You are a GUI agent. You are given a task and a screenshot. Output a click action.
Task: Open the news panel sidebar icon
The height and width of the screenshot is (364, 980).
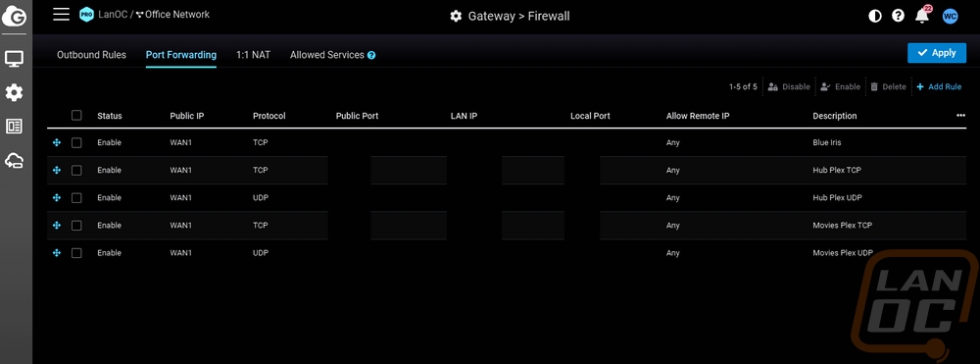tap(15, 127)
